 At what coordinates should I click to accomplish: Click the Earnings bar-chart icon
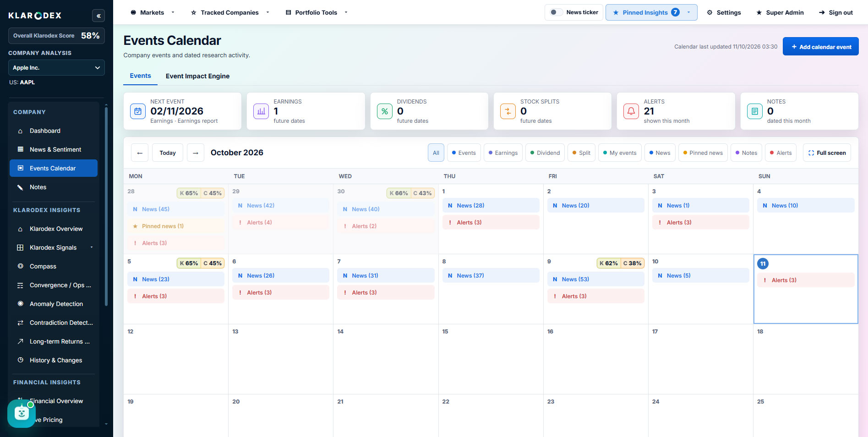click(x=261, y=111)
